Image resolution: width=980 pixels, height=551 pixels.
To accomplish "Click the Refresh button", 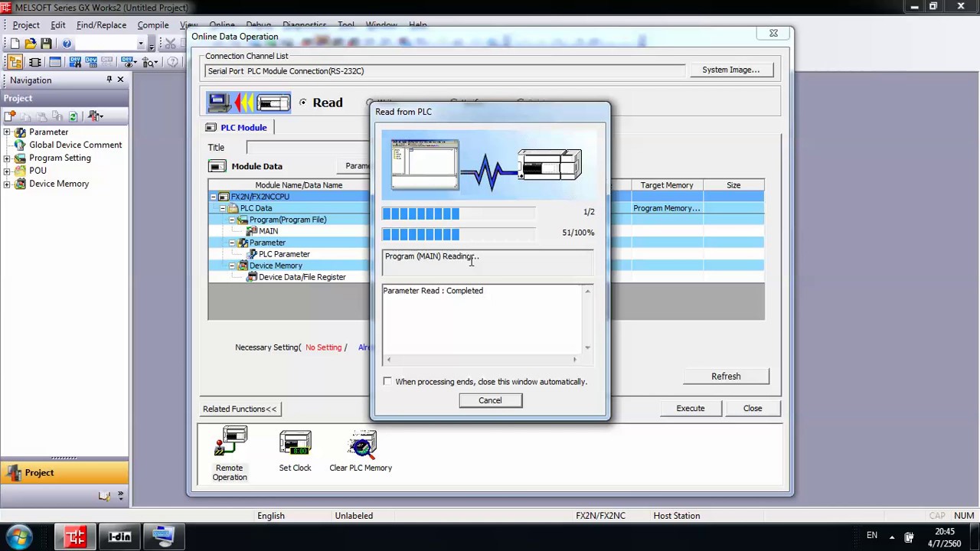I will click(726, 377).
